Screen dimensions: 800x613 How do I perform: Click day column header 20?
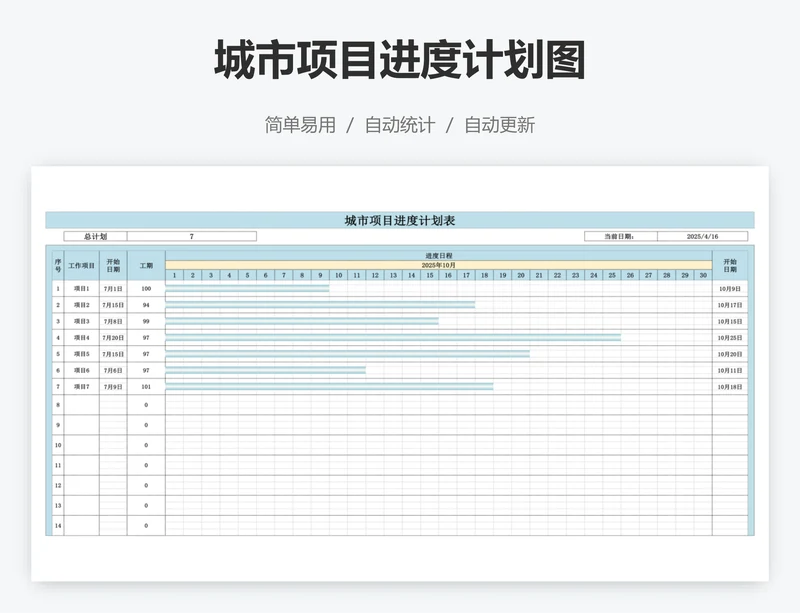pyautogui.click(x=521, y=275)
